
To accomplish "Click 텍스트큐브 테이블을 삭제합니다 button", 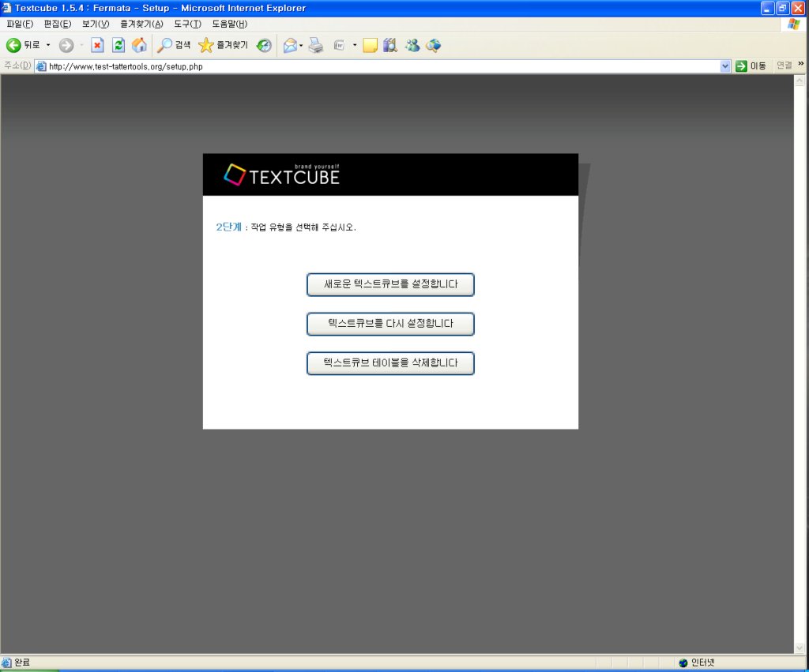I will (390, 363).
